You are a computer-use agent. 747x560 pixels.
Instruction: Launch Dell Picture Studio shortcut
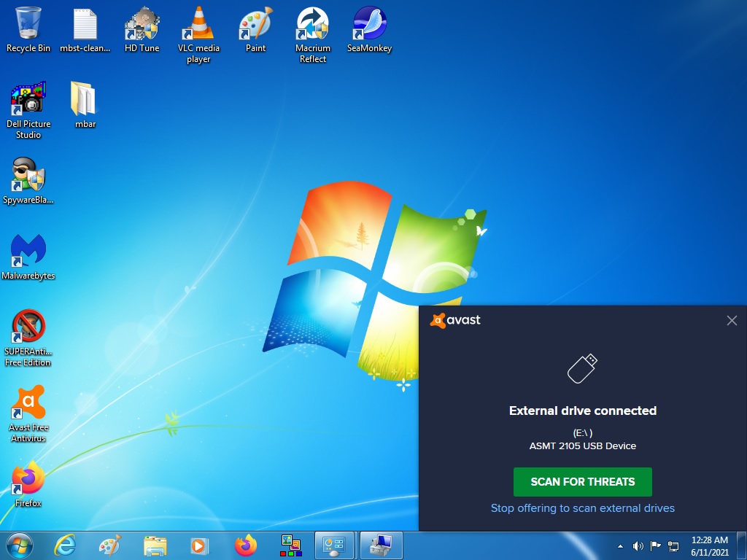click(x=28, y=111)
